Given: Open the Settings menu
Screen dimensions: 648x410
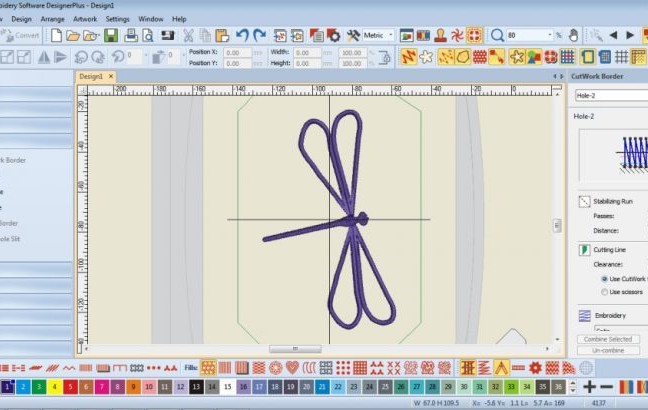Looking at the screenshot, I should (117, 19).
